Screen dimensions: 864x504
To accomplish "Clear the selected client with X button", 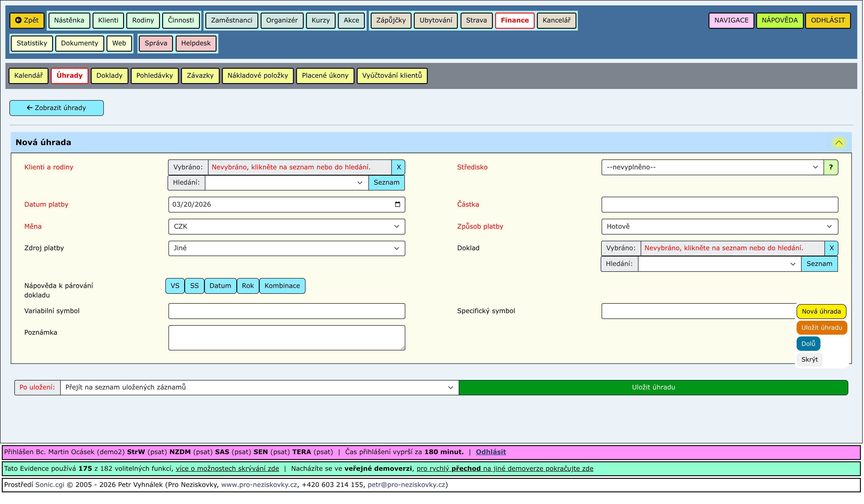I will pyautogui.click(x=399, y=167).
